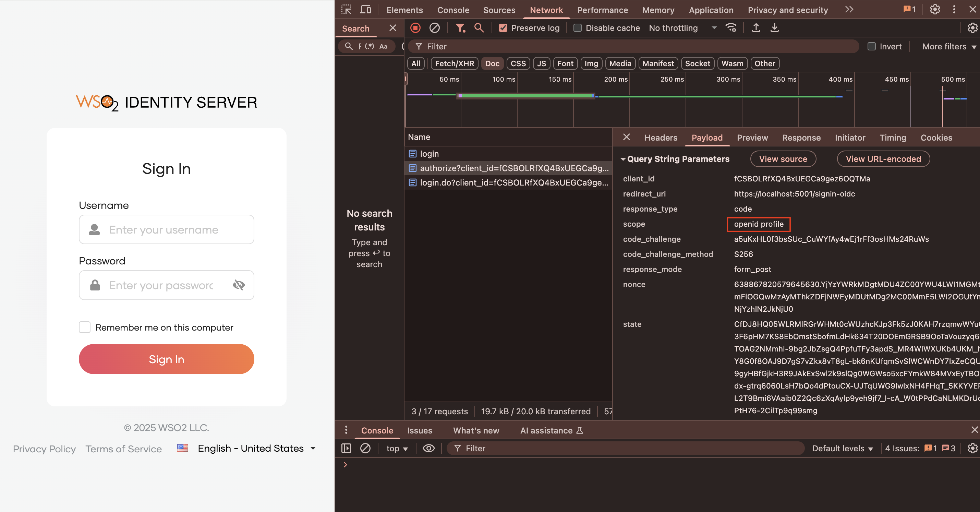Toggle the device toolbar icon
The width and height of the screenshot is (980, 512).
tap(365, 10)
